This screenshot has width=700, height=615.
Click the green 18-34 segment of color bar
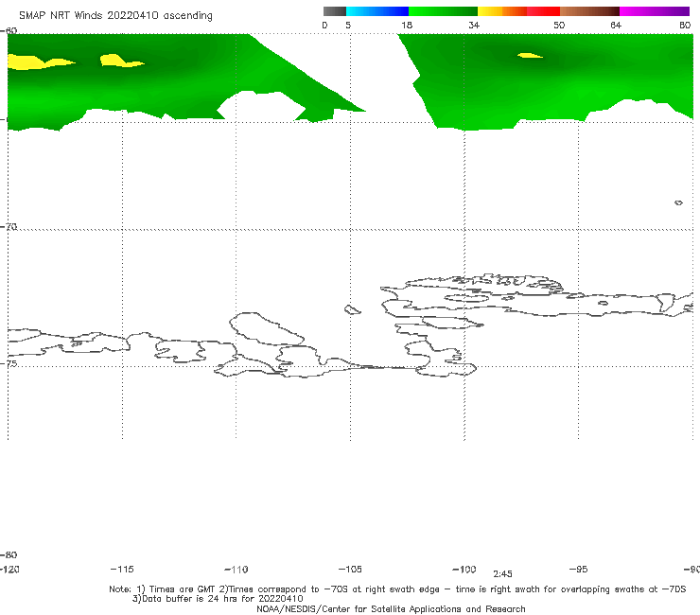444,11
